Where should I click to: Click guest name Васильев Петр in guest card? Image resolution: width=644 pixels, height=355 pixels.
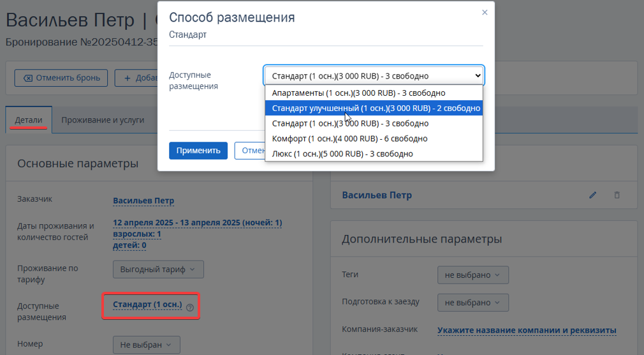377,195
